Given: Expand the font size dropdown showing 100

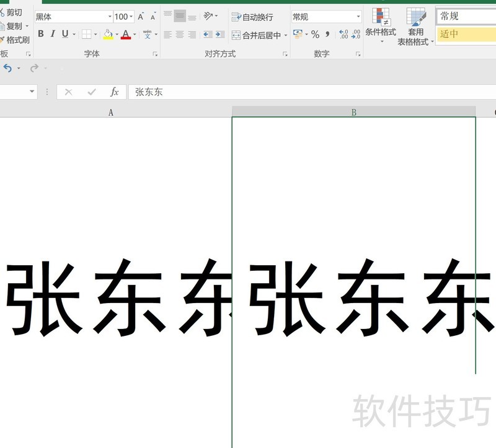Looking at the screenshot, I should point(131,17).
